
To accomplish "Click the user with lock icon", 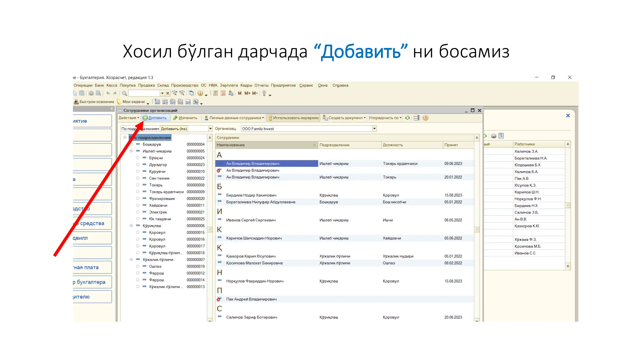I will click(231, 93).
